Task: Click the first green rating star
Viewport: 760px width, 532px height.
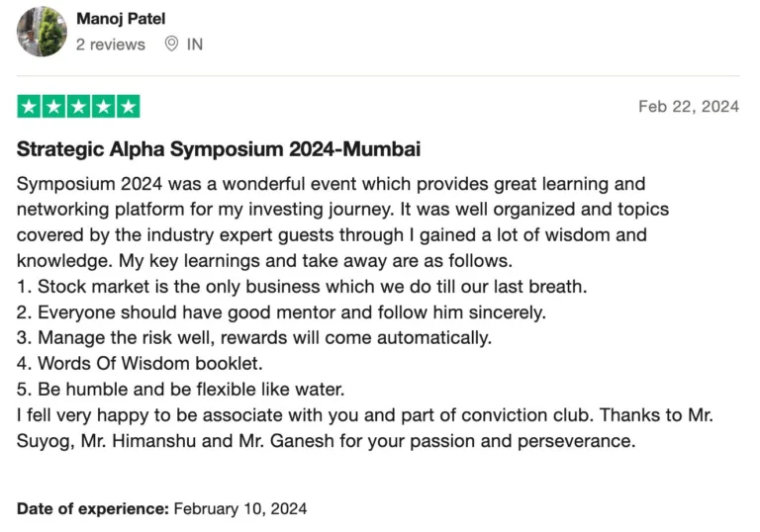Action: point(29,106)
